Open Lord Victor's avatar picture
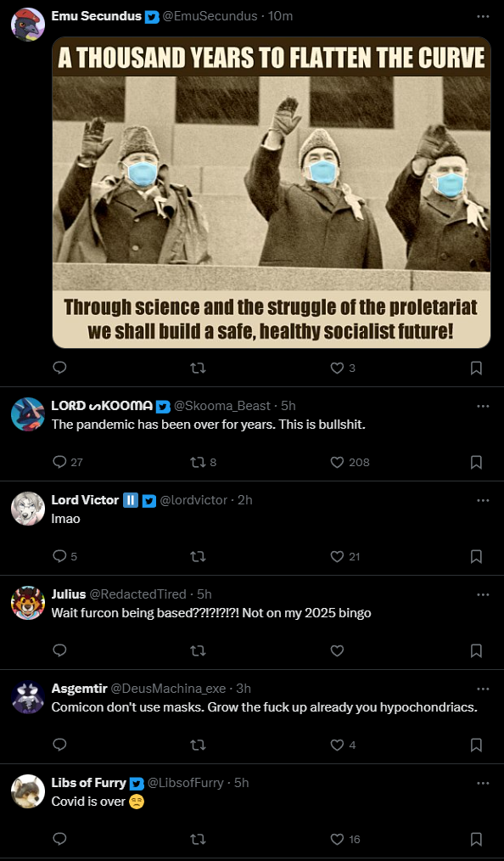The image size is (504, 861). click(27, 509)
